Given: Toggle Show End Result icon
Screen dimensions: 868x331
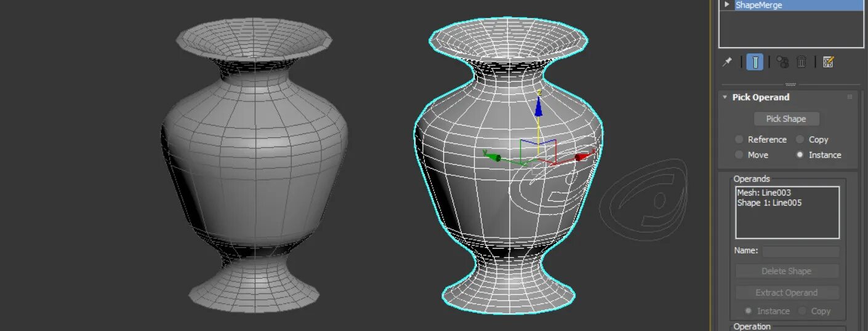Looking at the screenshot, I should 755,62.
